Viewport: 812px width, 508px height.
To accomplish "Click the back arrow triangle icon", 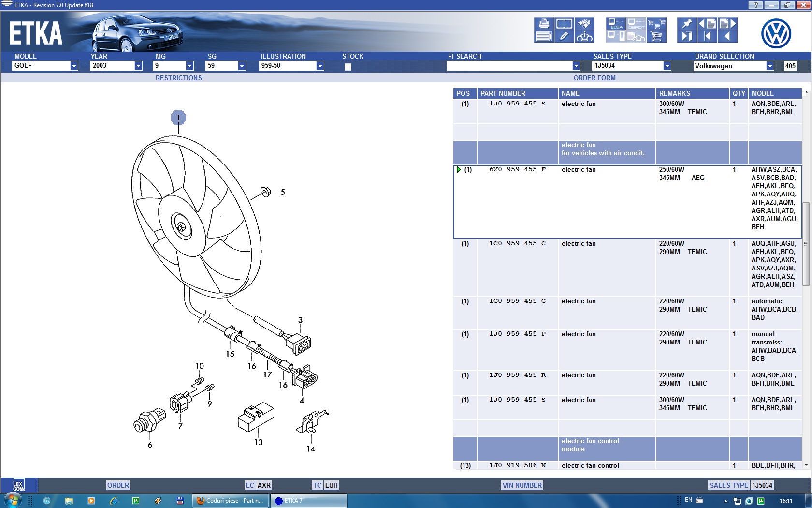I will (x=727, y=36).
